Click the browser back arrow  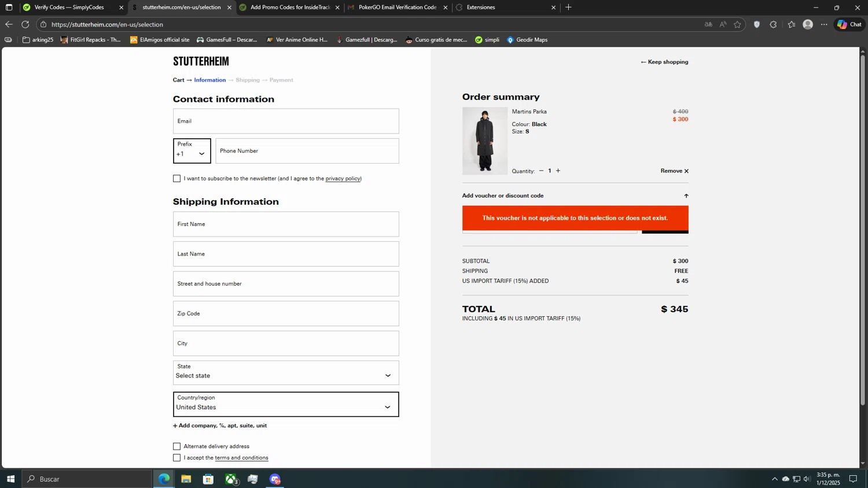coord(9,24)
